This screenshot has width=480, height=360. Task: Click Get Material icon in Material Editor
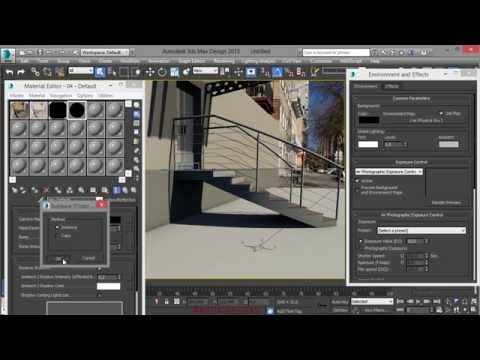click(15, 190)
